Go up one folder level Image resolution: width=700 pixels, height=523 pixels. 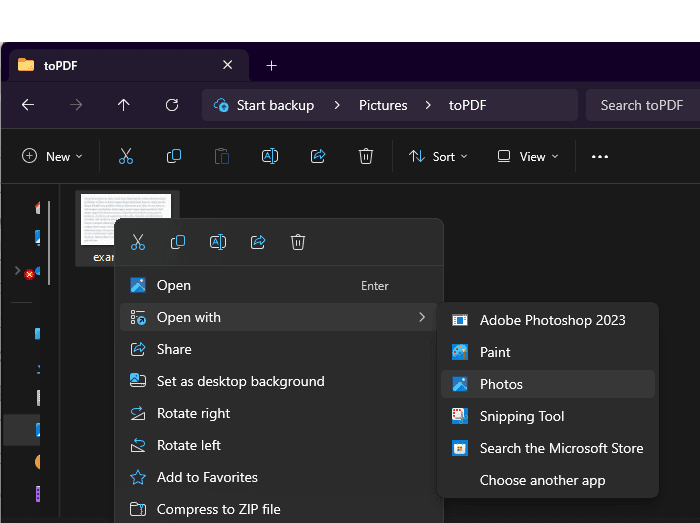pos(124,105)
